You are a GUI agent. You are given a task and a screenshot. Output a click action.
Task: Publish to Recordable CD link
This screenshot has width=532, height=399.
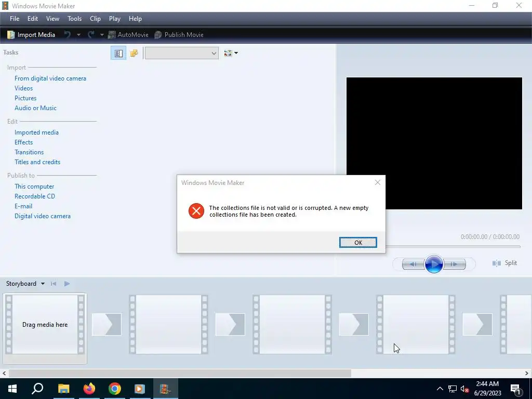coord(35,196)
